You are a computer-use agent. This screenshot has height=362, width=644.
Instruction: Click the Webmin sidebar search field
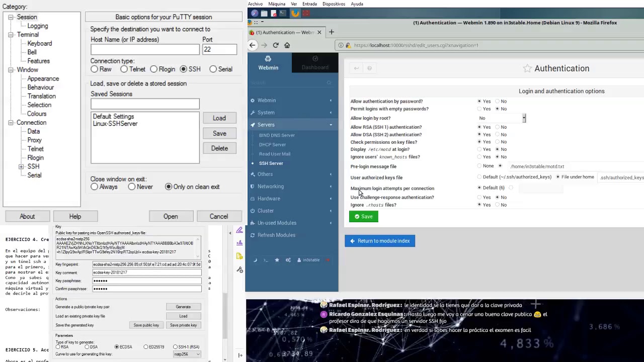click(292, 82)
